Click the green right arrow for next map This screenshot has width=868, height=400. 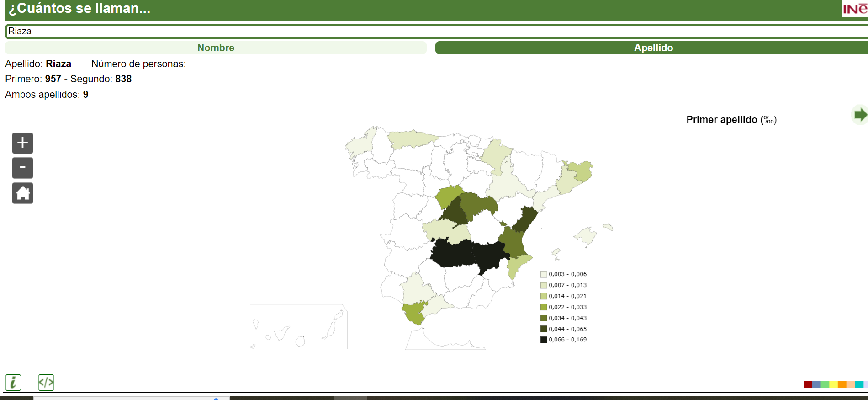860,115
